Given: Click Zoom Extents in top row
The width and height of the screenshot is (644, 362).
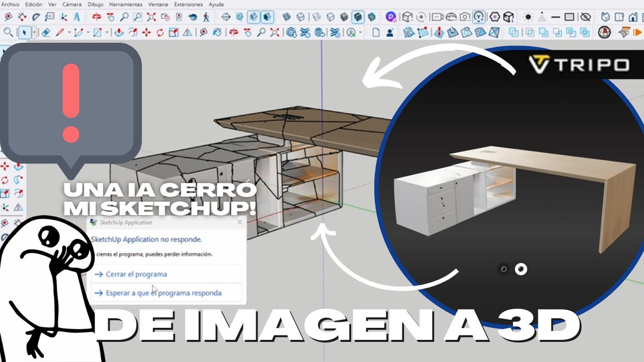Looking at the screenshot, I should point(151,17).
